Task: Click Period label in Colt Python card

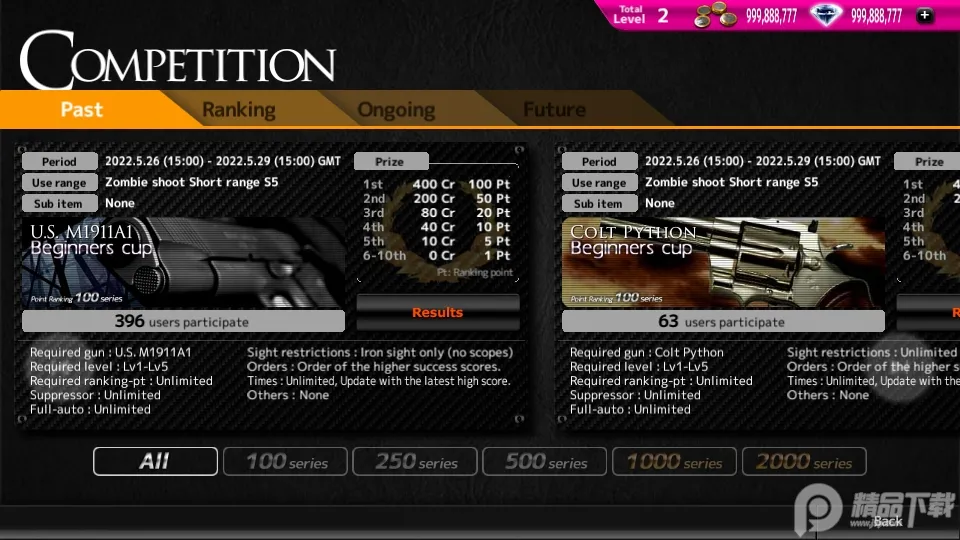Action: [599, 162]
